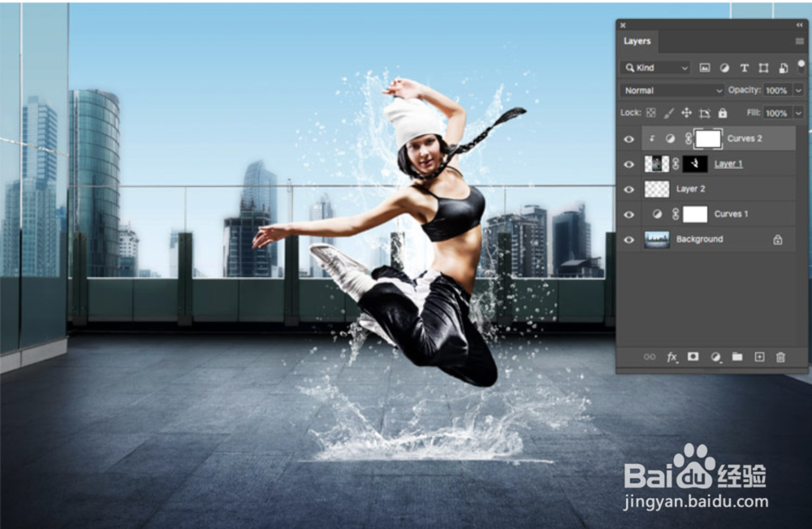Click the Opacity label
This screenshot has height=529, width=812.
point(745,89)
